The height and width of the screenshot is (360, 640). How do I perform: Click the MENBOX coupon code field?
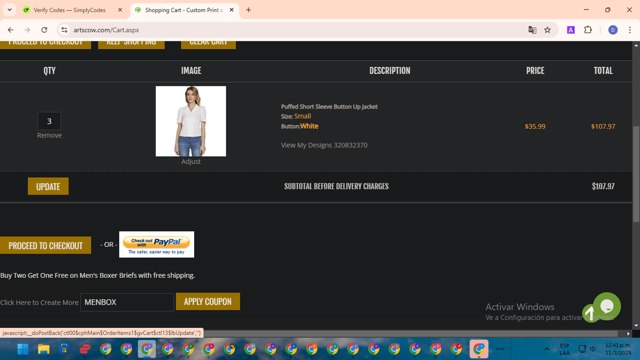coord(127,302)
